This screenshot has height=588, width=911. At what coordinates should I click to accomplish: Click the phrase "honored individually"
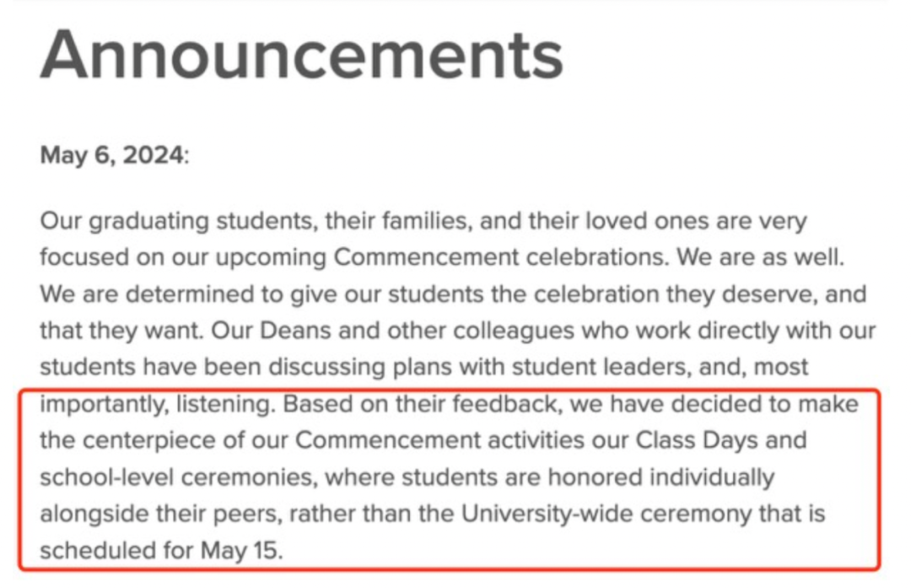click(x=661, y=477)
